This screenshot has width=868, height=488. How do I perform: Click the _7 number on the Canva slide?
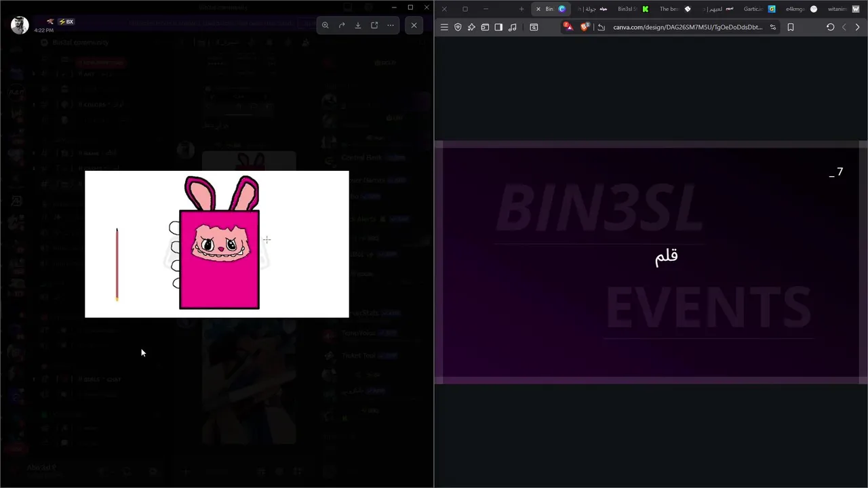click(x=836, y=172)
